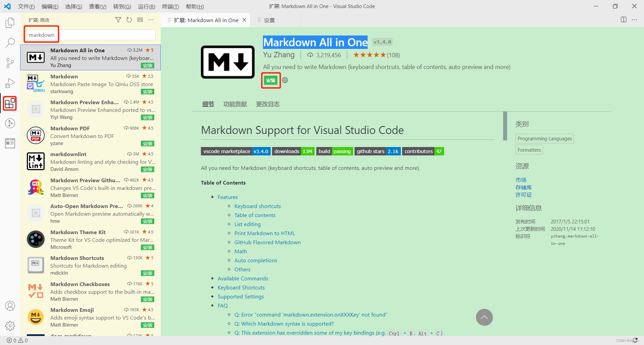
Task: Open the 帮助(H) menu
Action: click(x=195, y=6)
